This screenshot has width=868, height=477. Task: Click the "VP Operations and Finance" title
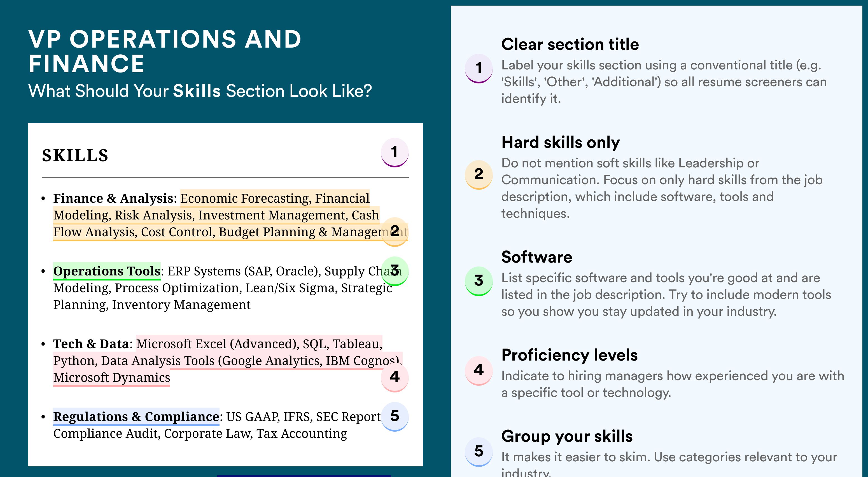pos(165,51)
